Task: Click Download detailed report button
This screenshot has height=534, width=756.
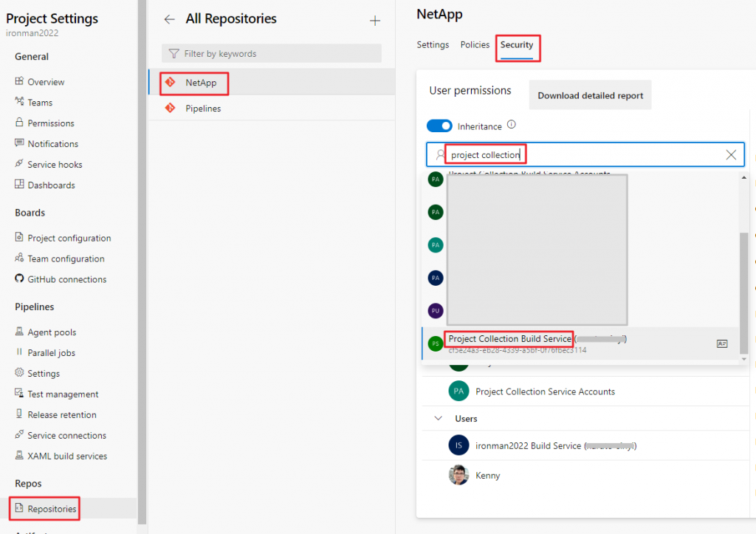Action: 590,95
